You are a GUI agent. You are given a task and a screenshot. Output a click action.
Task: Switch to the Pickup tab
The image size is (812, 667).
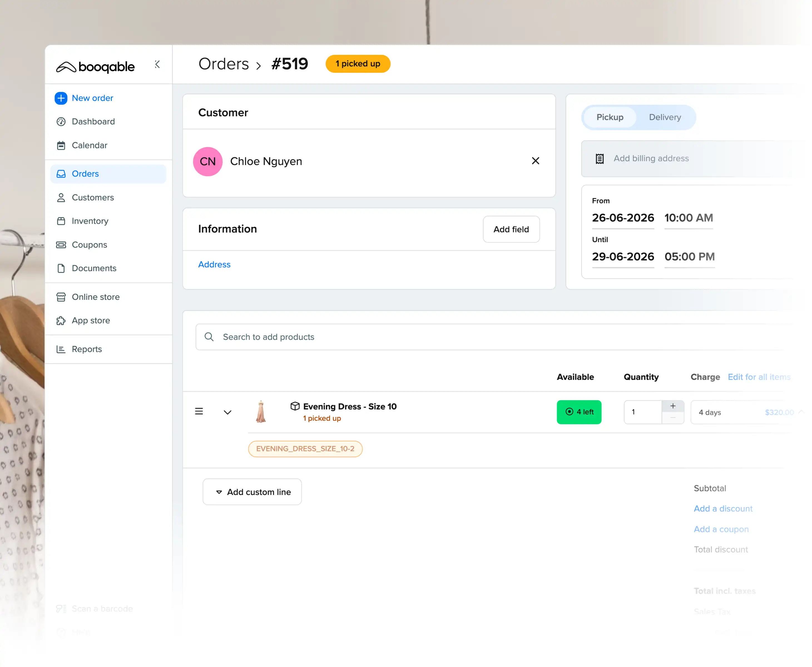[610, 117]
